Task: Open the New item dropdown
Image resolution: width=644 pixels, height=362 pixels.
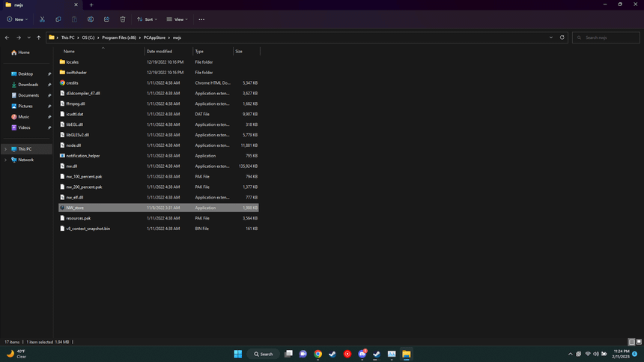Action: 17,19
